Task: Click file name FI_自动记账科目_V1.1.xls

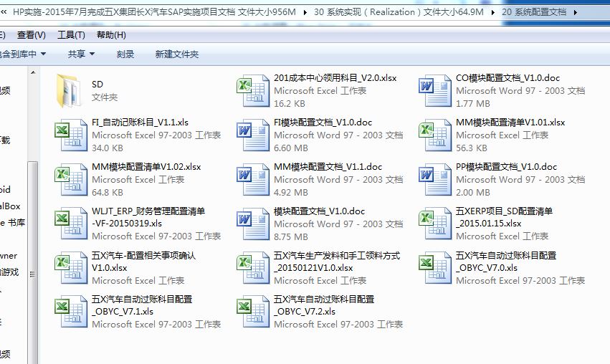Action: coord(140,123)
